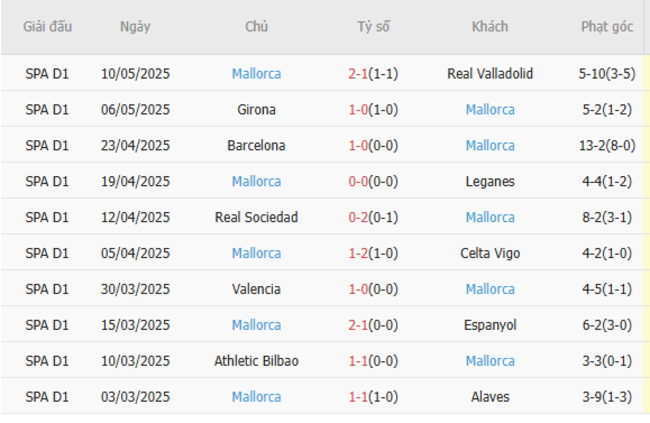The width and height of the screenshot is (650, 423).
Task: Select Barcelona in the home column
Action: pyautogui.click(x=256, y=146)
